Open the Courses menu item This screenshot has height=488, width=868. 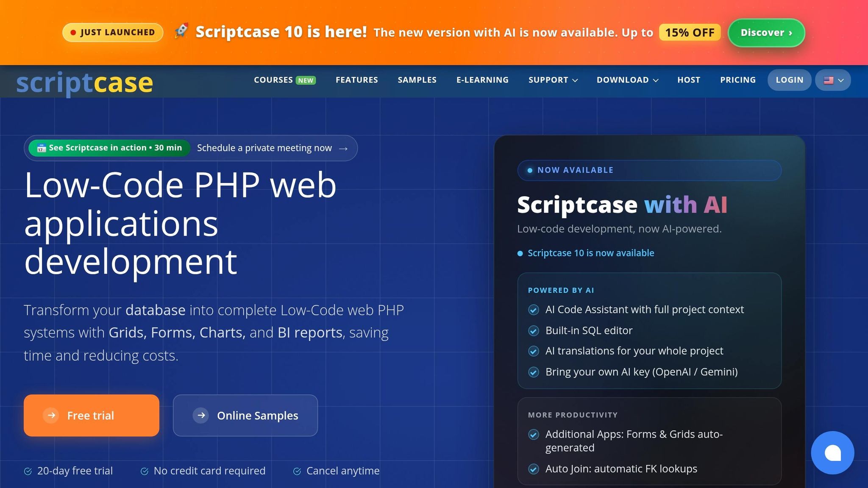click(273, 80)
